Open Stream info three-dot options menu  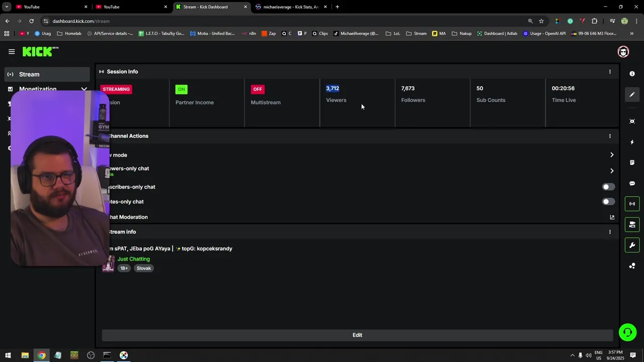[x=610, y=232]
